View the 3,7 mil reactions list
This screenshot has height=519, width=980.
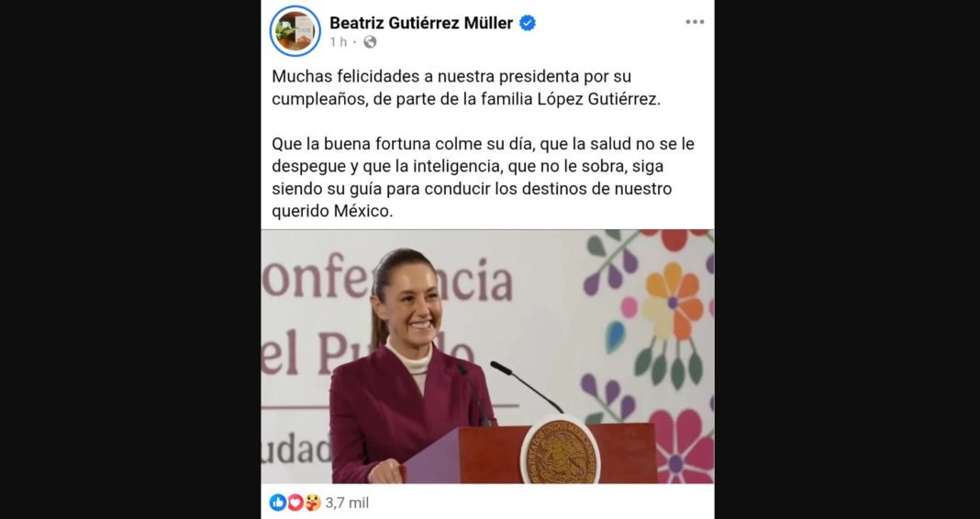[347, 502]
